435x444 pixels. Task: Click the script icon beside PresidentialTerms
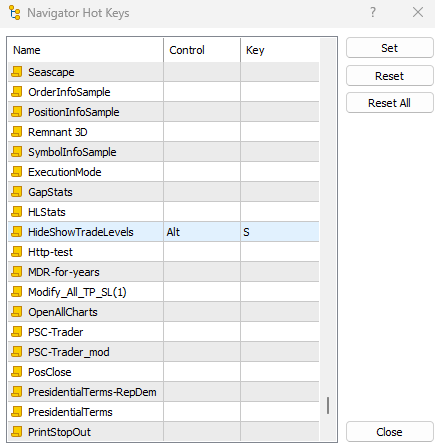pos(17,412)
